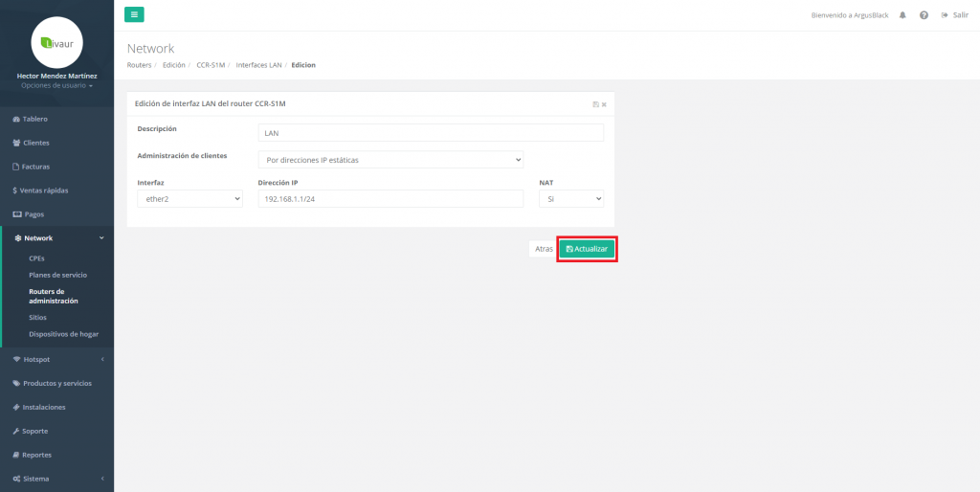
Task: Click the Atras button
Action: 544,249
